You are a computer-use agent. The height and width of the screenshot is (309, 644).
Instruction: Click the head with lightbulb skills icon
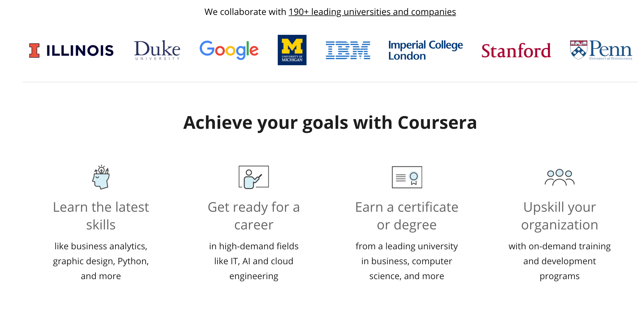[101, 177]
